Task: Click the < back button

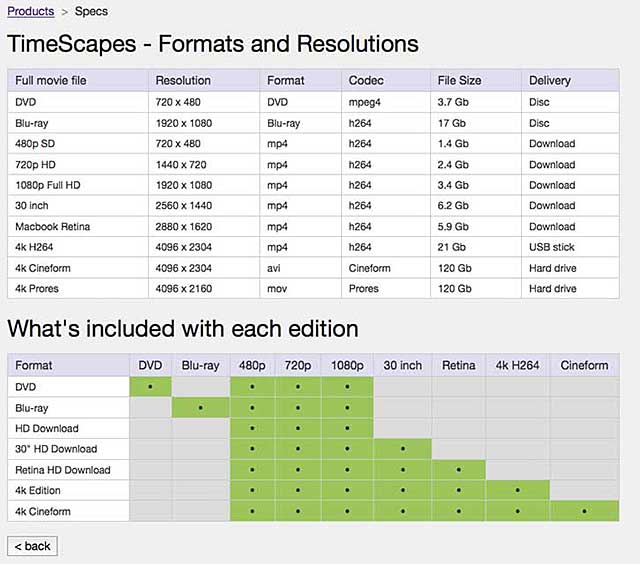Action: 32,546
